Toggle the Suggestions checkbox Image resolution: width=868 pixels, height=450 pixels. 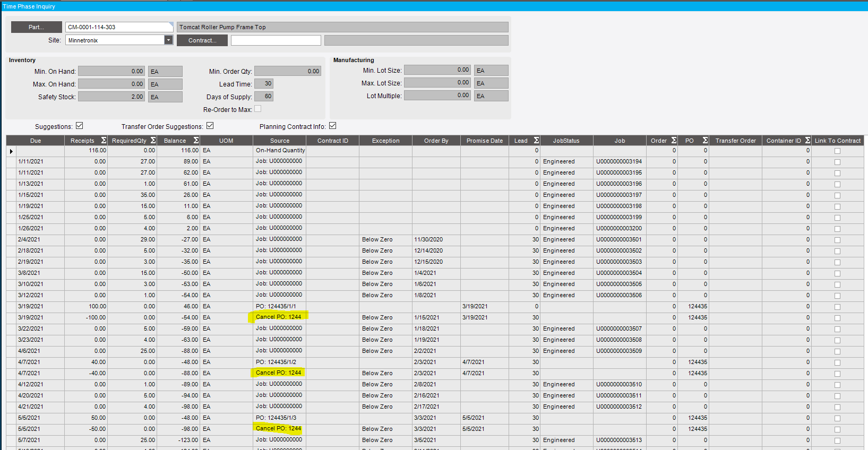[80, 126]
